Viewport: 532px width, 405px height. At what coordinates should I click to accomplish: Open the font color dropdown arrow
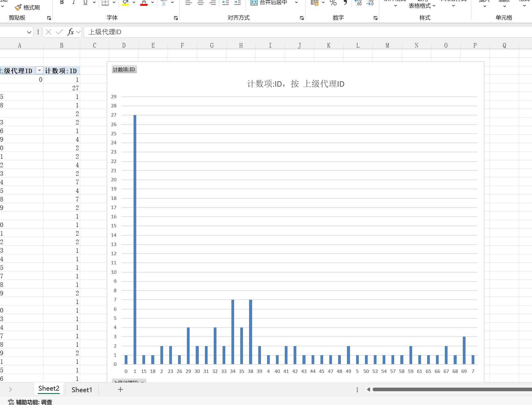click(x=152, y=2)
